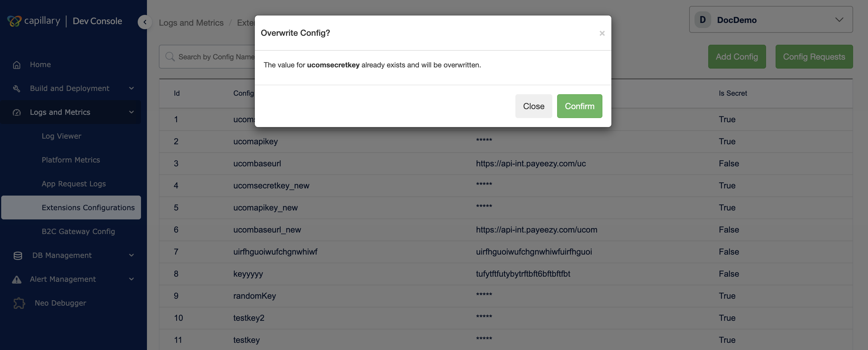Collapse the sidebar with the arrow button

point(145,22)
